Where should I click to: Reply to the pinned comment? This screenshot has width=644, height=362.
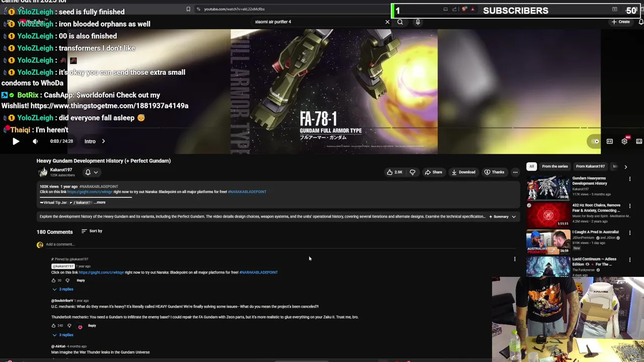(x=80, y=280)
